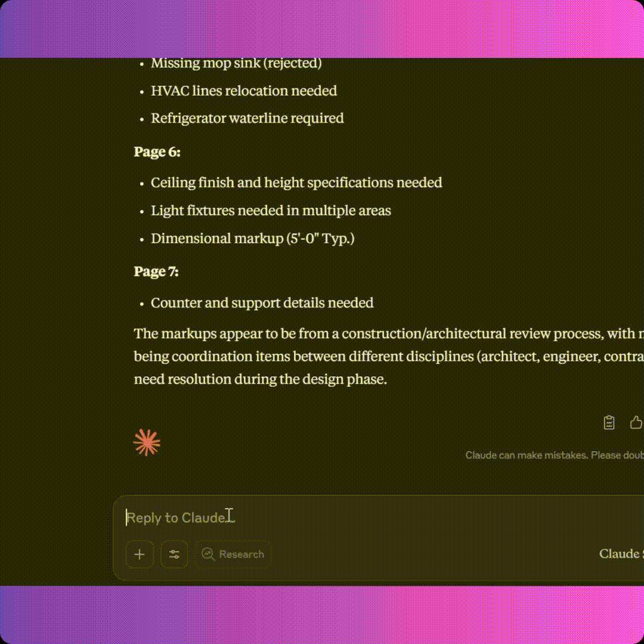Screen dimensions: 644x644
Task: Focus the Reply to Claude input field
Action: tap(378, 518)
